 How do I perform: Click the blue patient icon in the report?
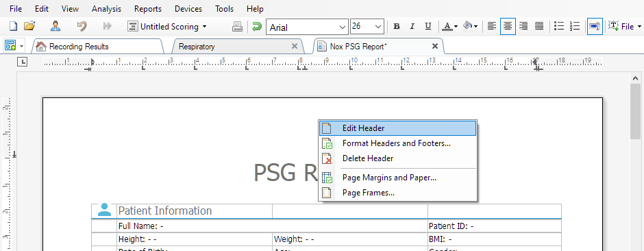tap(104, 210)
